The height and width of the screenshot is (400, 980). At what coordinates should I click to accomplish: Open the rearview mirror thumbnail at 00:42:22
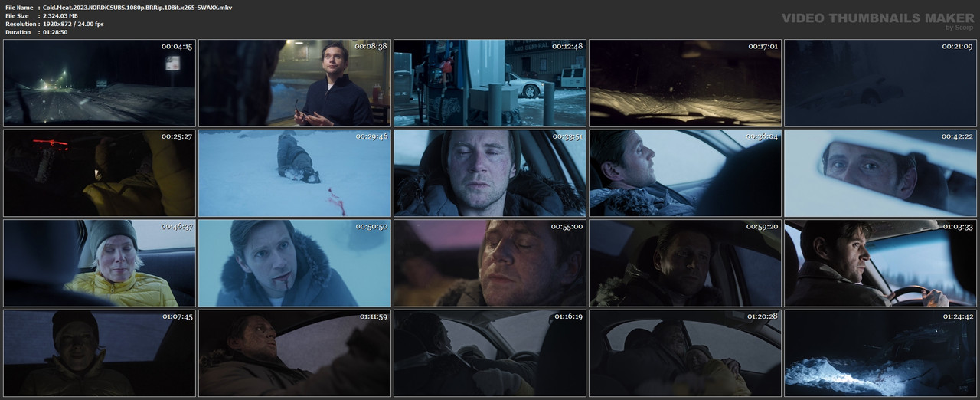(x=880, y=173)
